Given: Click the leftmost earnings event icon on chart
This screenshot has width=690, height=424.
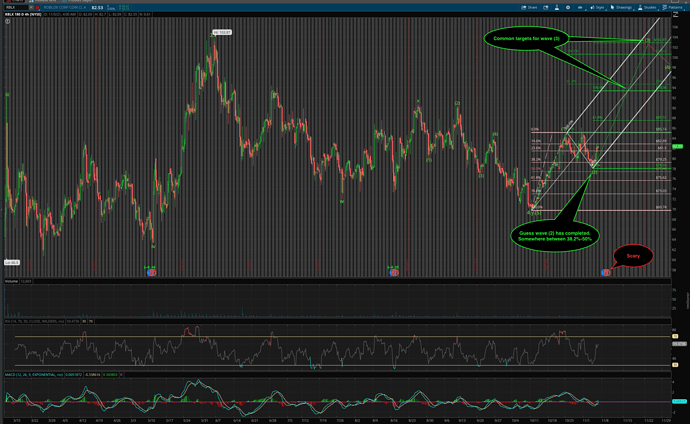Looking at the screenshot, I should (x=150, y=270).
